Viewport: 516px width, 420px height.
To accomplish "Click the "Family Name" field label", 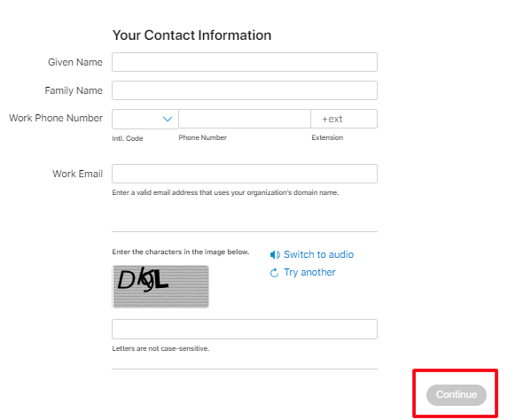I will coord(74,90).
